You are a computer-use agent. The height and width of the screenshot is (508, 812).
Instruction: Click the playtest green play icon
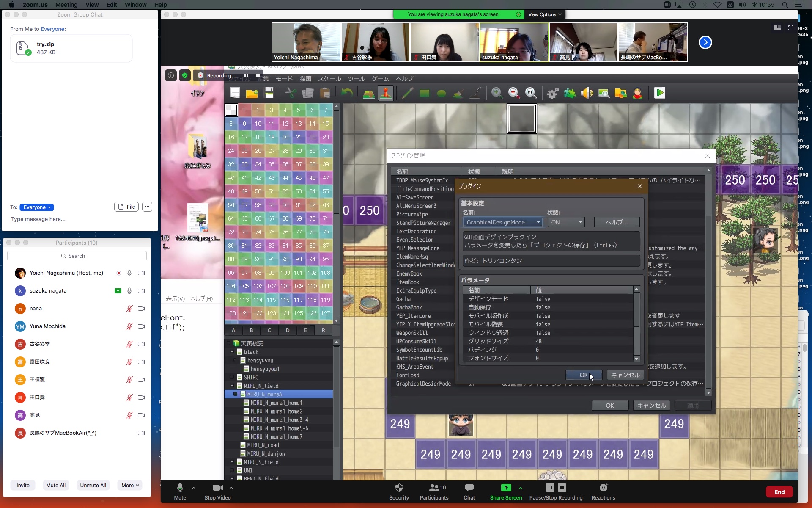pos(659,93)
